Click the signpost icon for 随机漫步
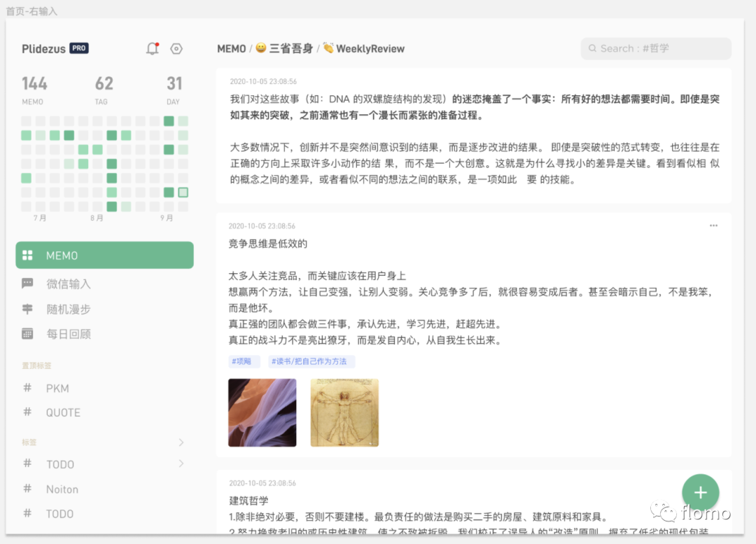The width and height of the screenshot is (756, 544). [27, 309]
